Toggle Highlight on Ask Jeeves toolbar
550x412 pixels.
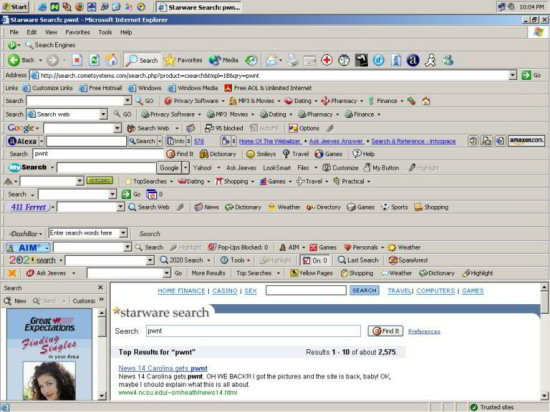(478, 273)
